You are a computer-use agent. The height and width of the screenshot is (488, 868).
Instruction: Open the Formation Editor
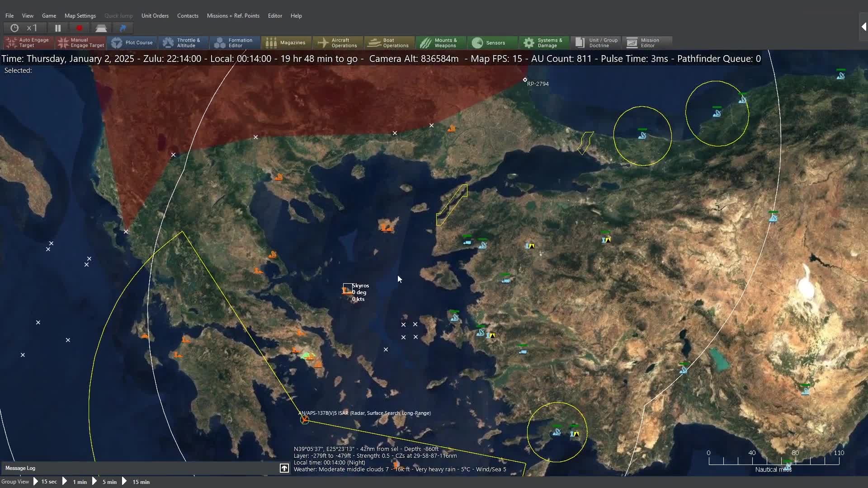coord(234,42)
